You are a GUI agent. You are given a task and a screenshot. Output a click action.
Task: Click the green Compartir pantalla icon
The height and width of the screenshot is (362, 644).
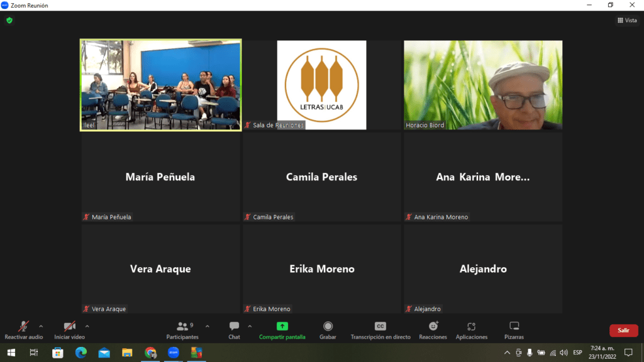(282, 326)
